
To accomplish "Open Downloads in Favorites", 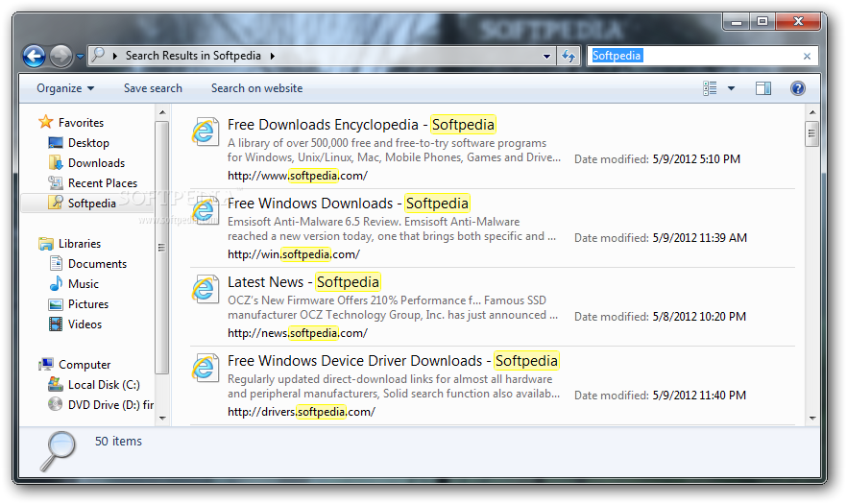I will (96, 162).
